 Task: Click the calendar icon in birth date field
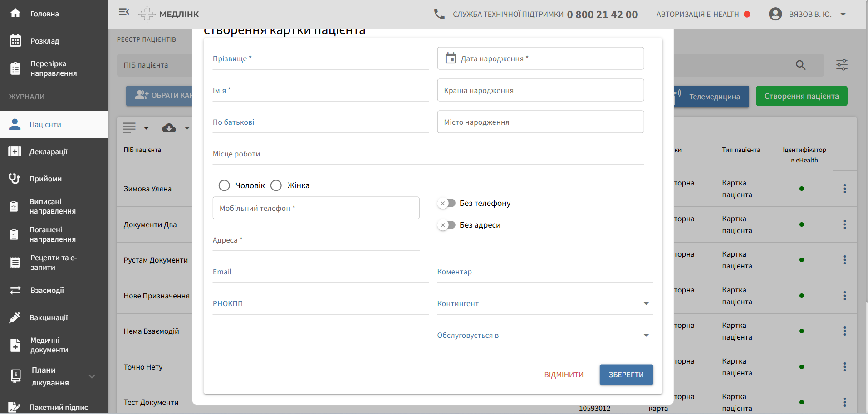click(450, 58)
